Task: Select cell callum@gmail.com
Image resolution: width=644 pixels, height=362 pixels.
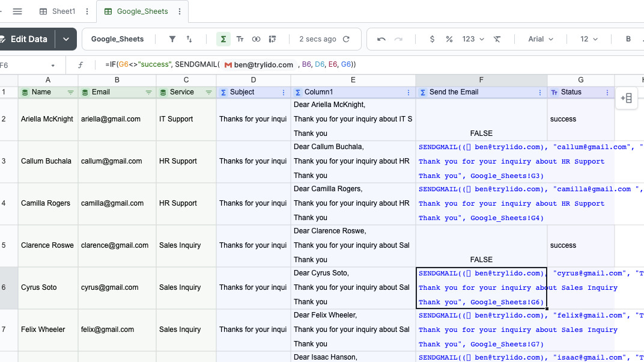Action: [x=117, y=161]
